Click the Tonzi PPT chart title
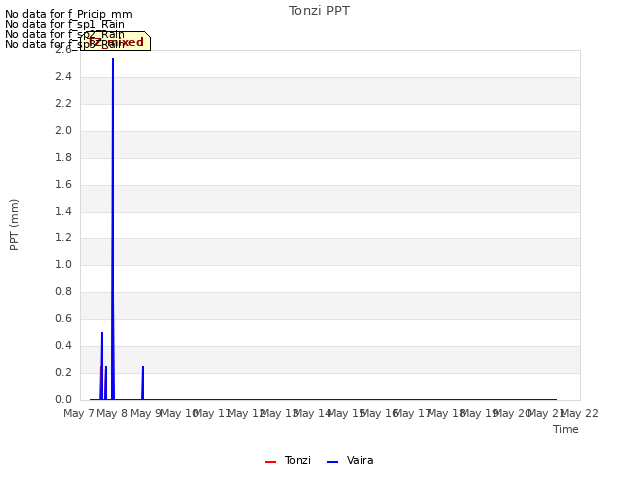The image size is (640, 480). (319, 11)
